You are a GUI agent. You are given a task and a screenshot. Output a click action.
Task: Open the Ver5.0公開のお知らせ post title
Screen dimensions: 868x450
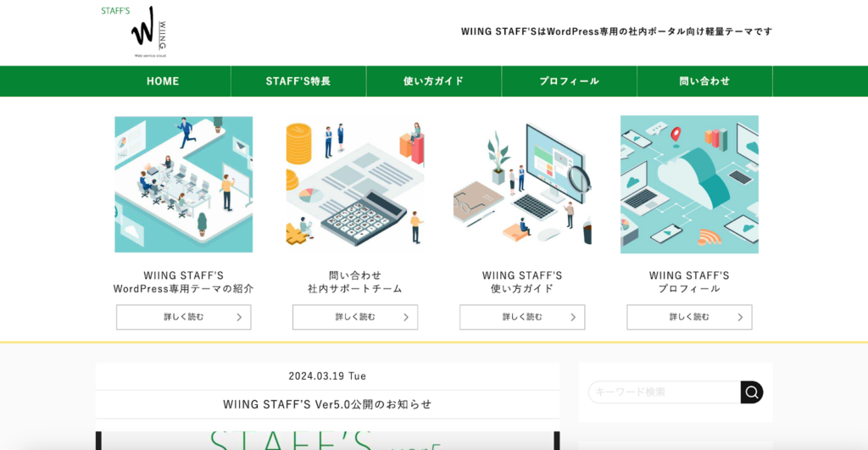[327, 404]
